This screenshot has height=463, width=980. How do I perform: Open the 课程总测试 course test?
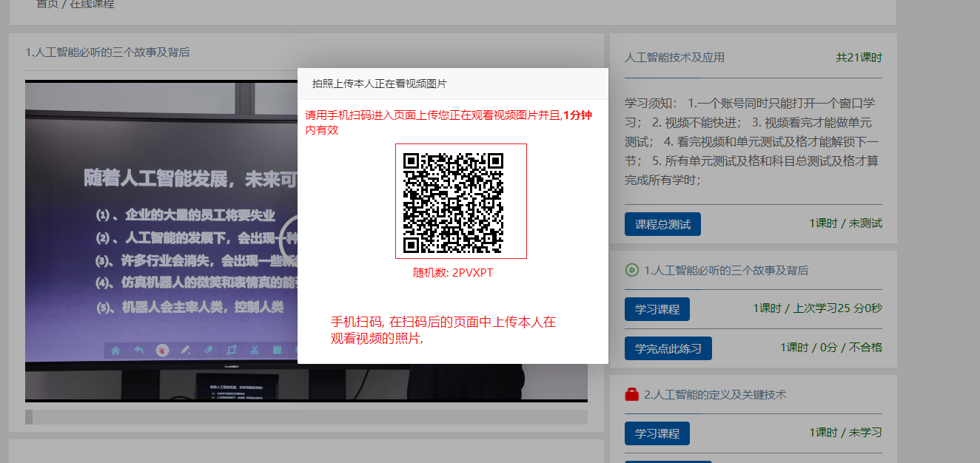[662, 224]
